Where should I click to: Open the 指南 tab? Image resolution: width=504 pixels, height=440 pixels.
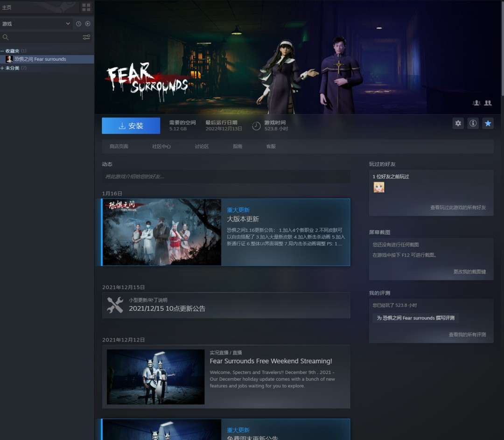[x=237, y=146]
